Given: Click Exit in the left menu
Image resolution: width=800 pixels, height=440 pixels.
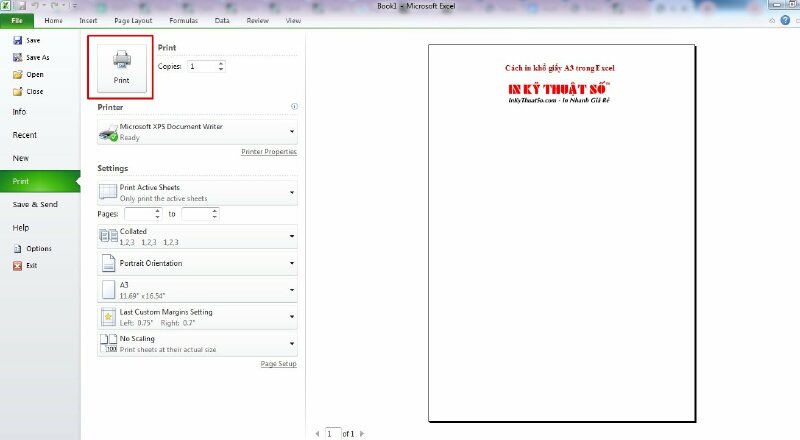Looking at the screenshot, I should (x=25, y=265).
